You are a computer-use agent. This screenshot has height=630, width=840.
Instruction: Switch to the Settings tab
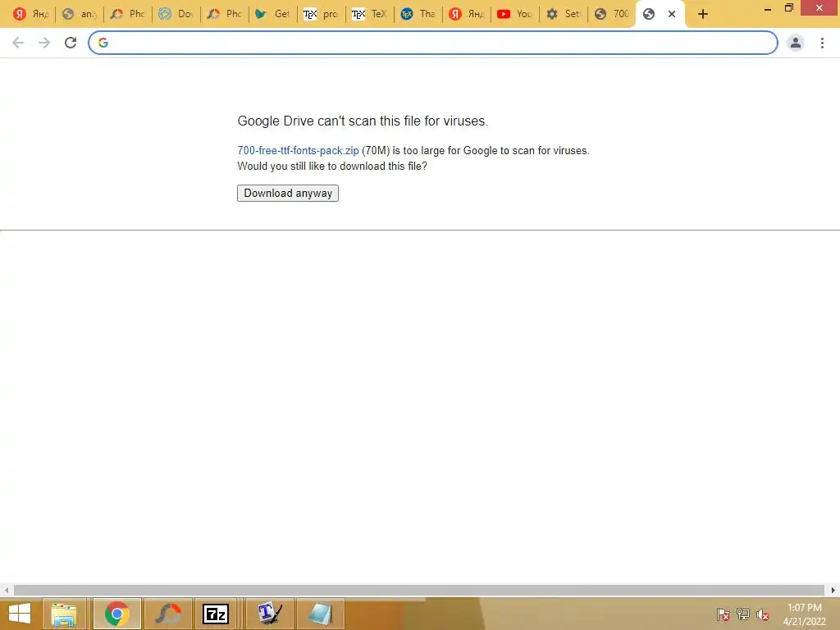click(563, 14)
